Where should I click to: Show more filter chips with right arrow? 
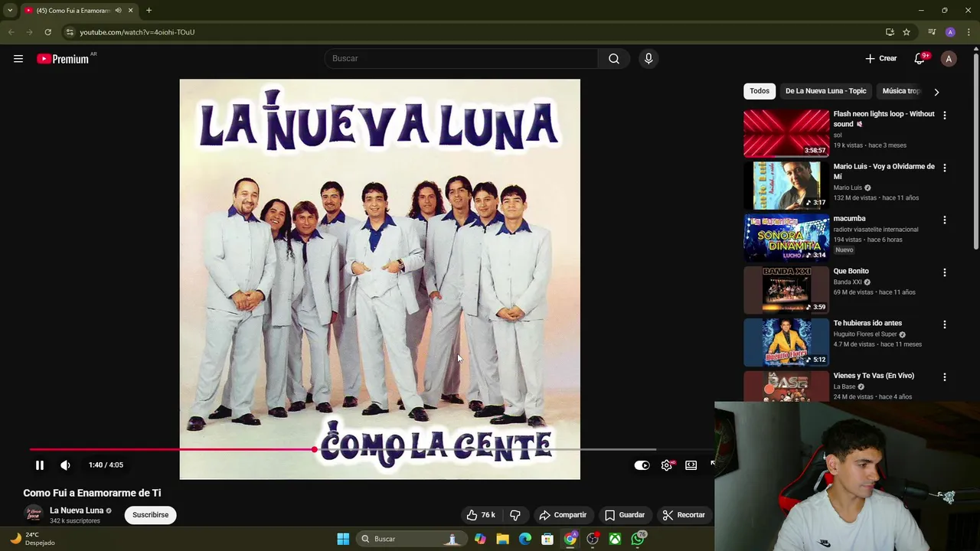(936, 92)
